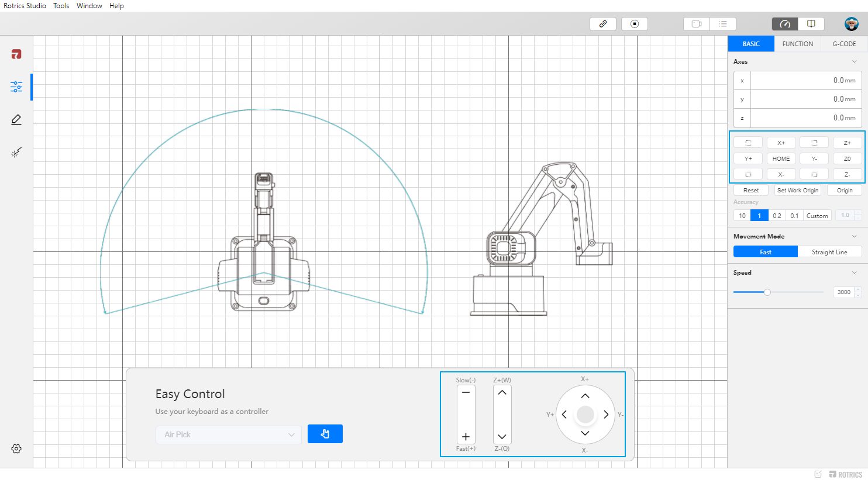
Task: Open the Tools menu
Action: (61, 6)
